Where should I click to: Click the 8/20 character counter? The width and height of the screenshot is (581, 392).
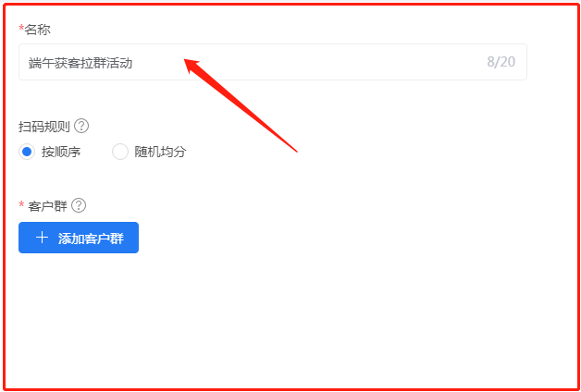coord(501,62)
